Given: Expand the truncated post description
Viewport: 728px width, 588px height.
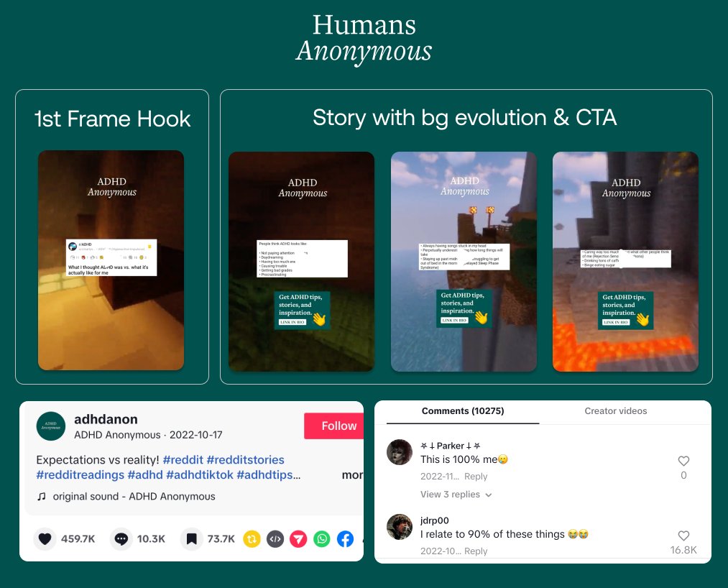Looking at the screenshot, I should [351, 475].
